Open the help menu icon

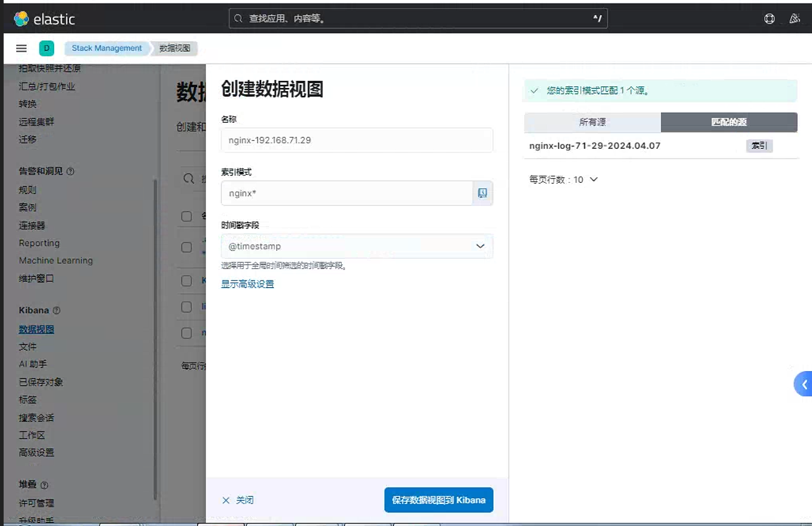click(x=770, y=19)
